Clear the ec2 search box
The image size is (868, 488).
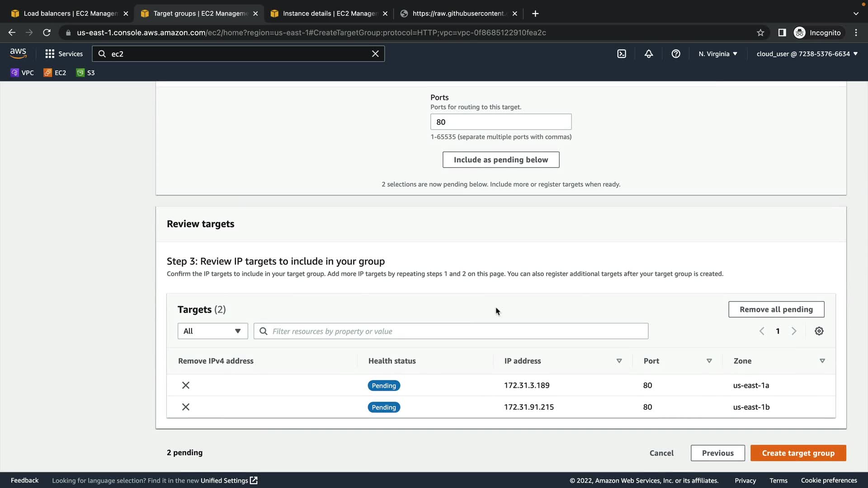tap(375, 54)
